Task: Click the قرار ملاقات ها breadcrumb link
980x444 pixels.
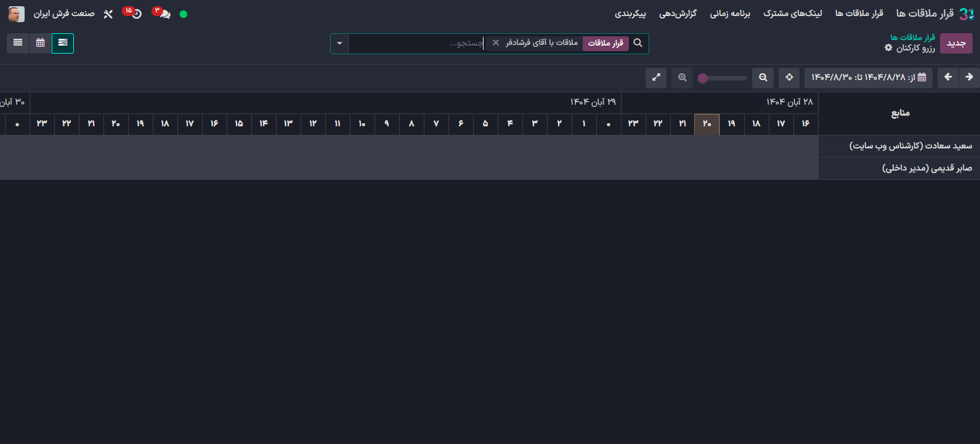Action: (912, 38)
